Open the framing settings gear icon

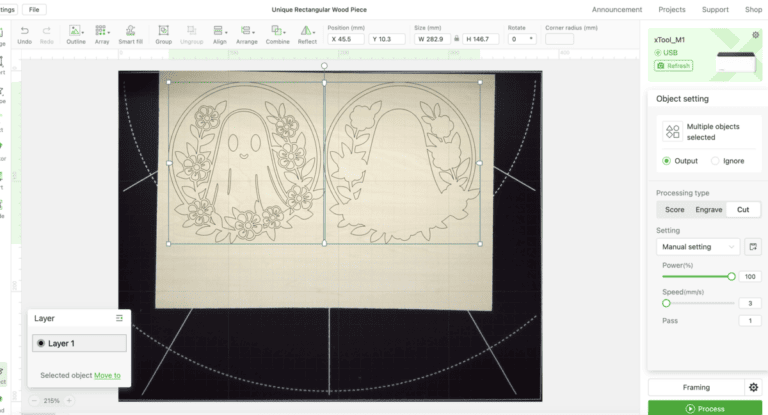(x=753, y=387)
